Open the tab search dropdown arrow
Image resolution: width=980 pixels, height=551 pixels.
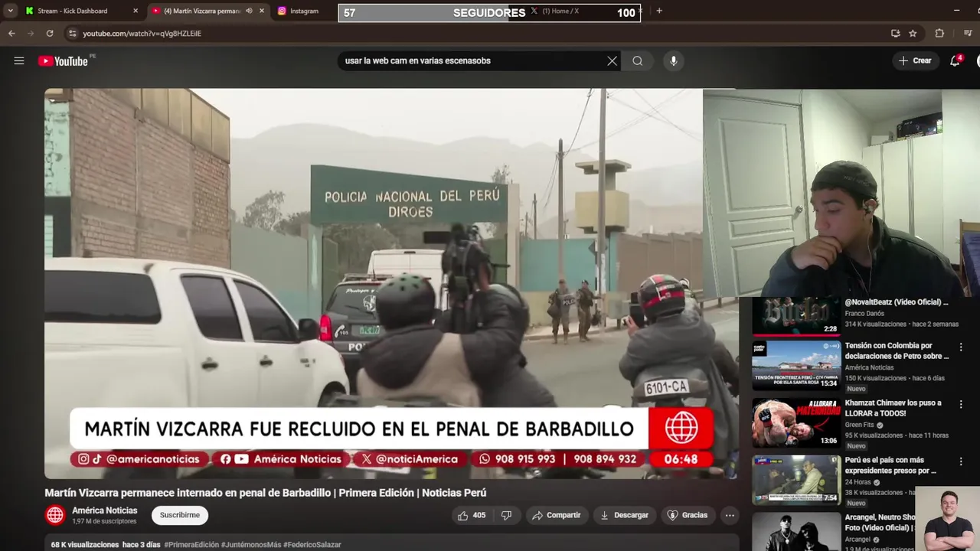tap(10, 11)
